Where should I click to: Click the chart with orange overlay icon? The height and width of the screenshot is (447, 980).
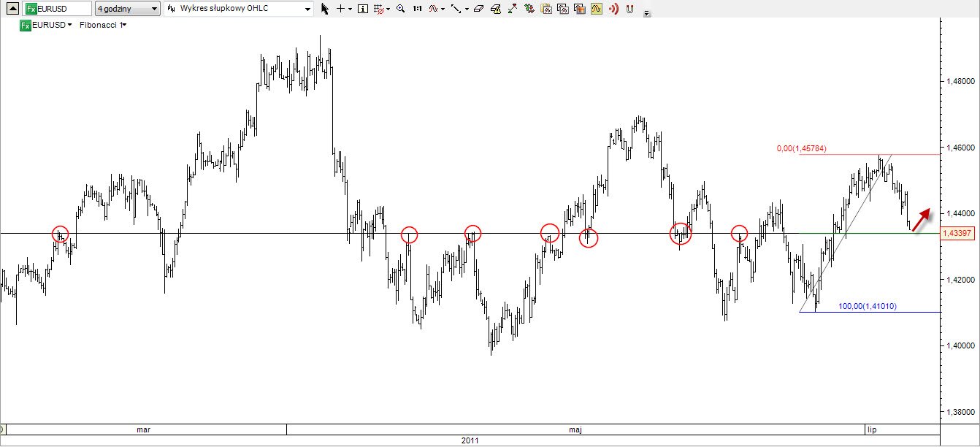[x=581, y=9]
